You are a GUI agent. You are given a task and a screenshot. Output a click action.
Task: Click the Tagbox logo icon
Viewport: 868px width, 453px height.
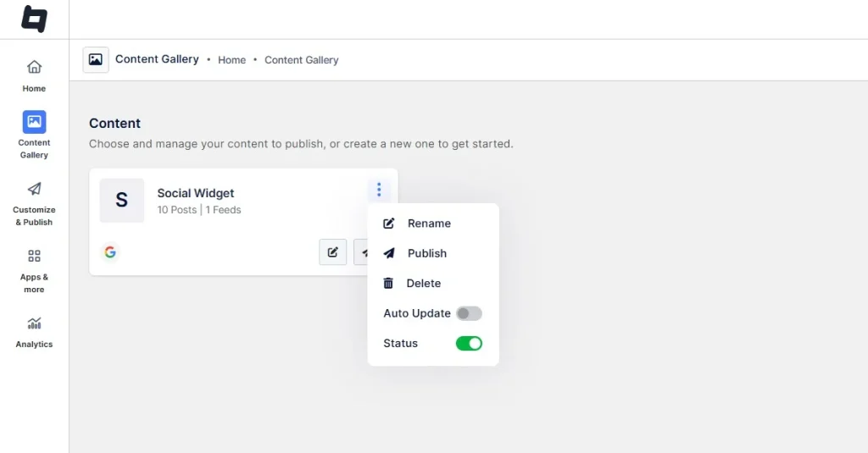point(34,19)
